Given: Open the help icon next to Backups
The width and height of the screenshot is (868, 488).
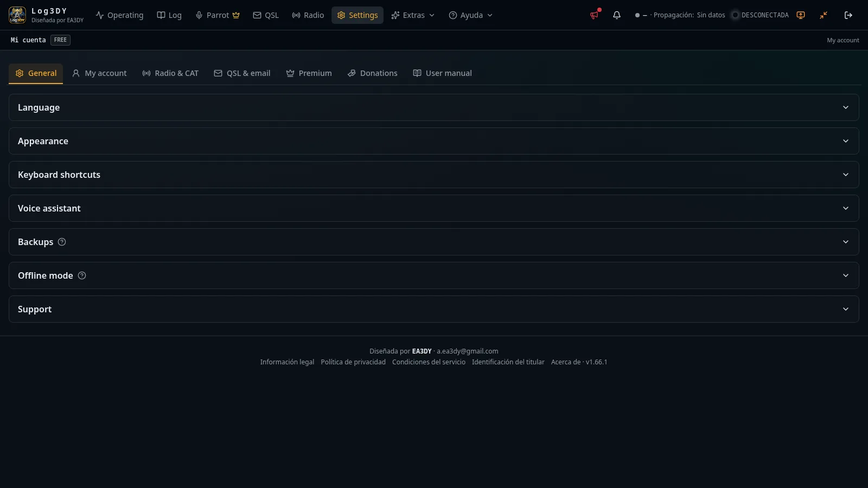Looking at the screenshot, I should tap(62, 242).
